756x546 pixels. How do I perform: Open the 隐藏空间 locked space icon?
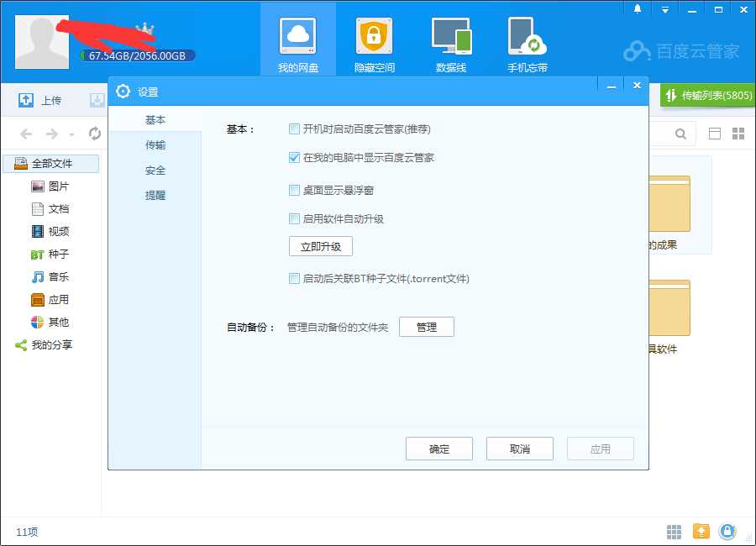click(374, 46)
